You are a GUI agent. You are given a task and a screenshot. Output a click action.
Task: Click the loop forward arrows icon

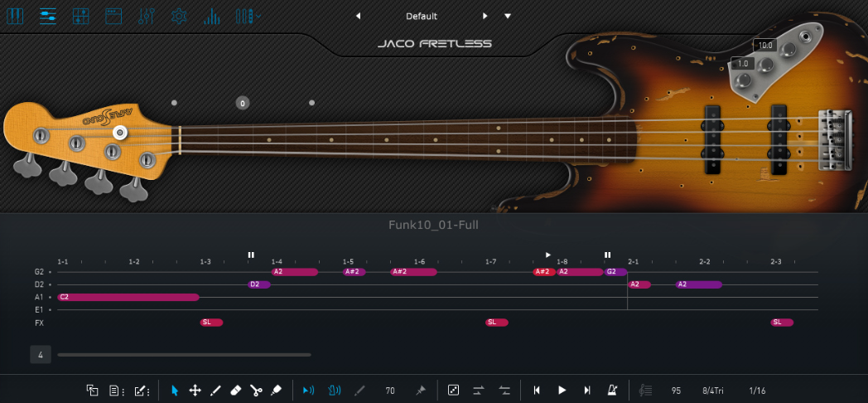pos(478,391)
